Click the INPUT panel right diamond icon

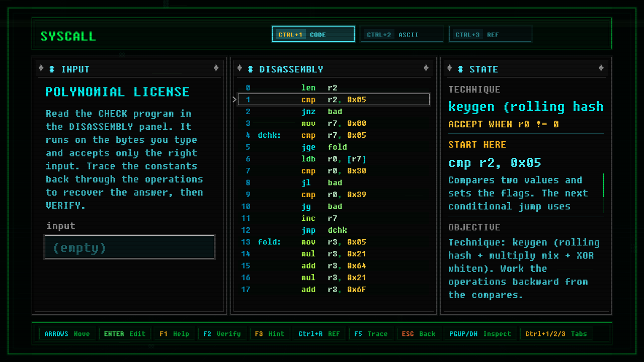point(216,68)
